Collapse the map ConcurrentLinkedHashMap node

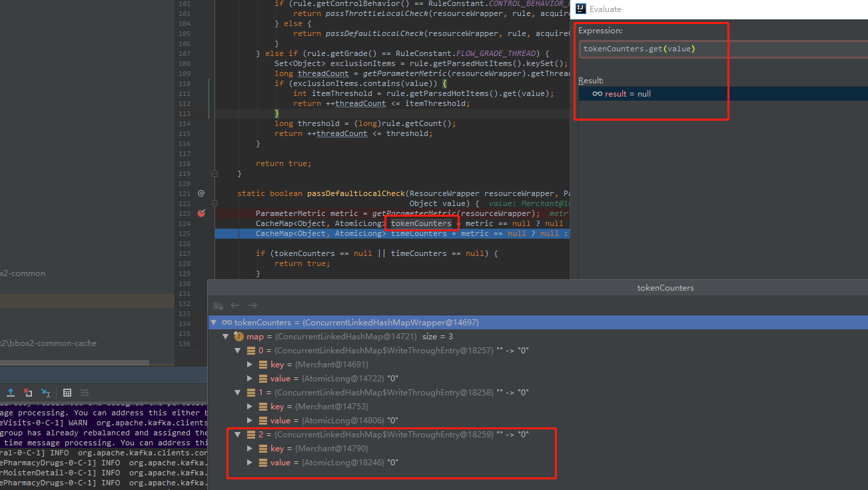tap(226, 337)
